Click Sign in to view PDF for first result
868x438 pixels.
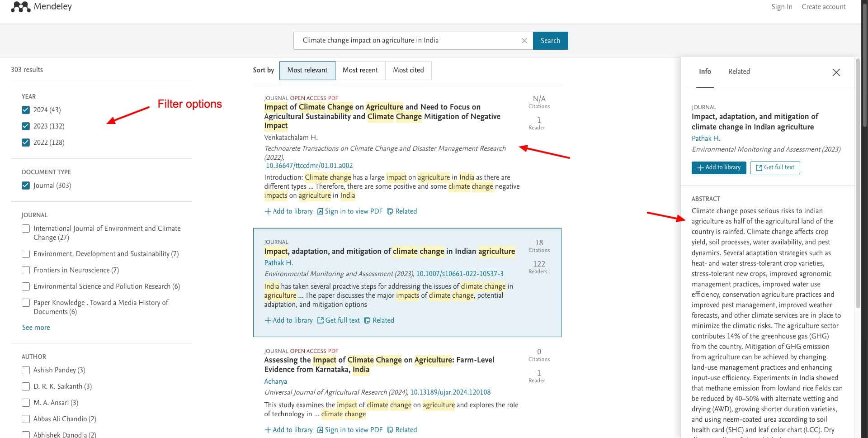point(349,211)
